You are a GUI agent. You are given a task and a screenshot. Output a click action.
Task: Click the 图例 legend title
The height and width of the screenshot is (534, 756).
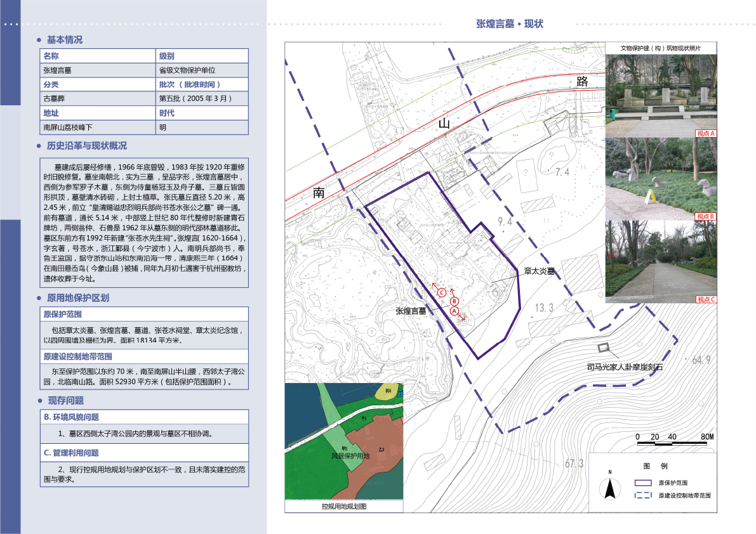pos(655,466)
